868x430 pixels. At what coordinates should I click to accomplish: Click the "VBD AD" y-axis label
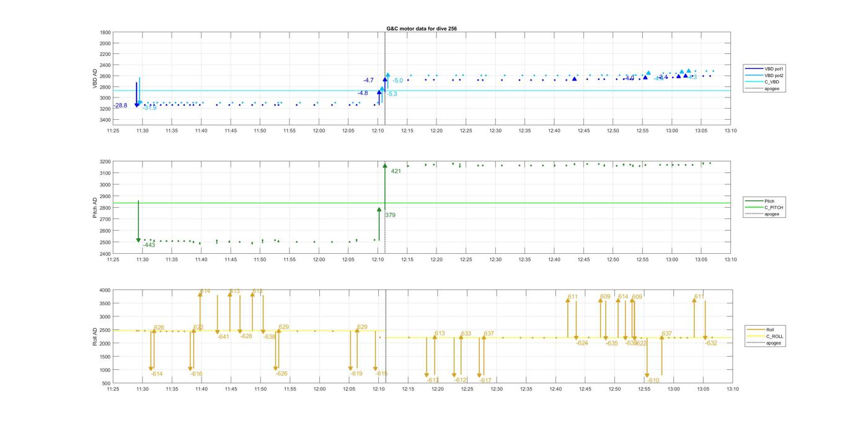pos(95,79)
